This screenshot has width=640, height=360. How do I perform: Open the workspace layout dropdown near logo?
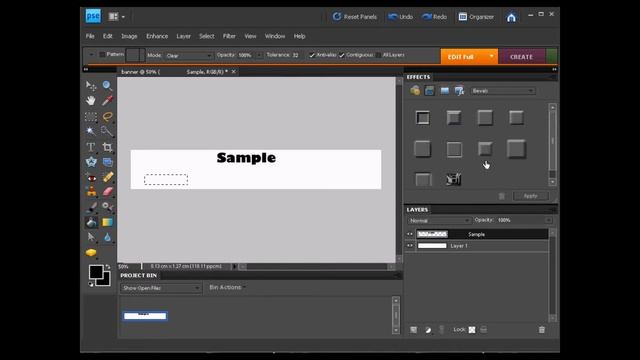117,17
